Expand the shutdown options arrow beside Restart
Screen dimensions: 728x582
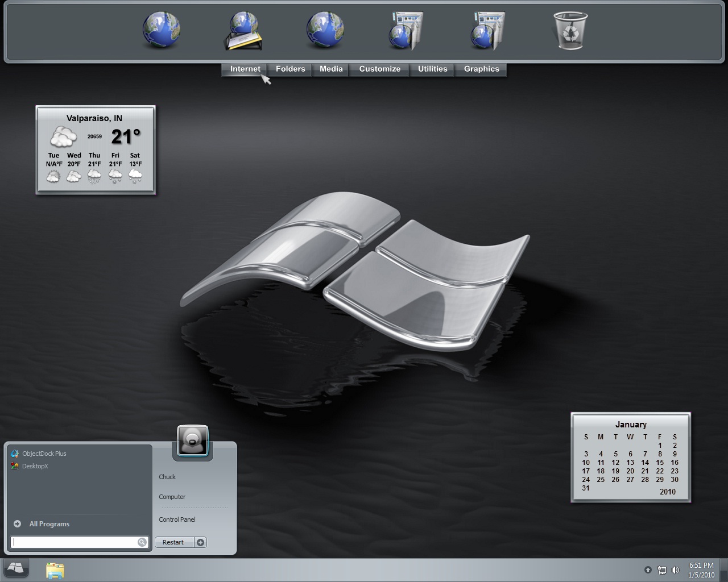coord(200,542)
